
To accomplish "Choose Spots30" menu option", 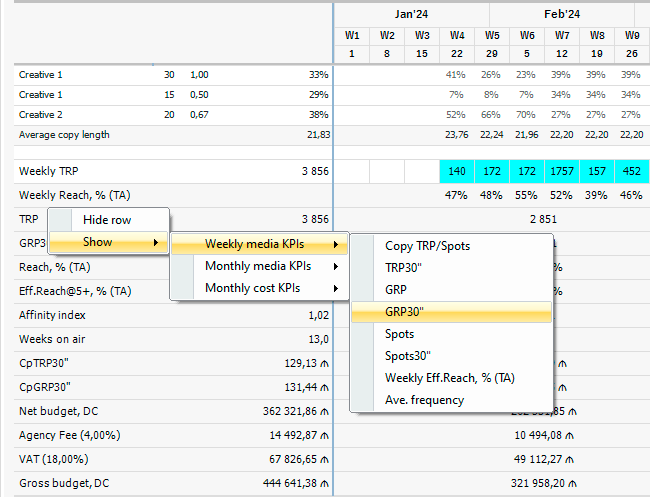I will [451, 356].
